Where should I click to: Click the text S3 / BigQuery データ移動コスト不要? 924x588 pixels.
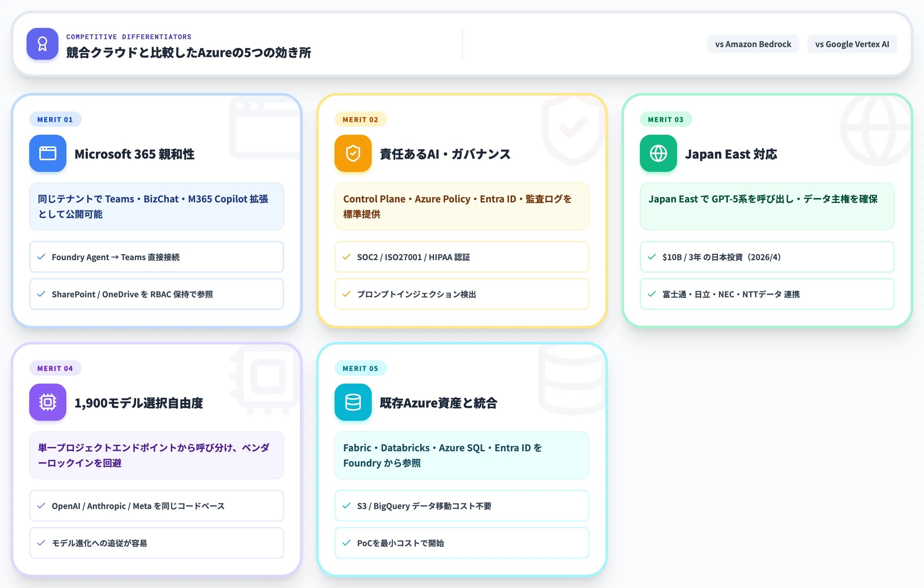(x=424, y=506)
